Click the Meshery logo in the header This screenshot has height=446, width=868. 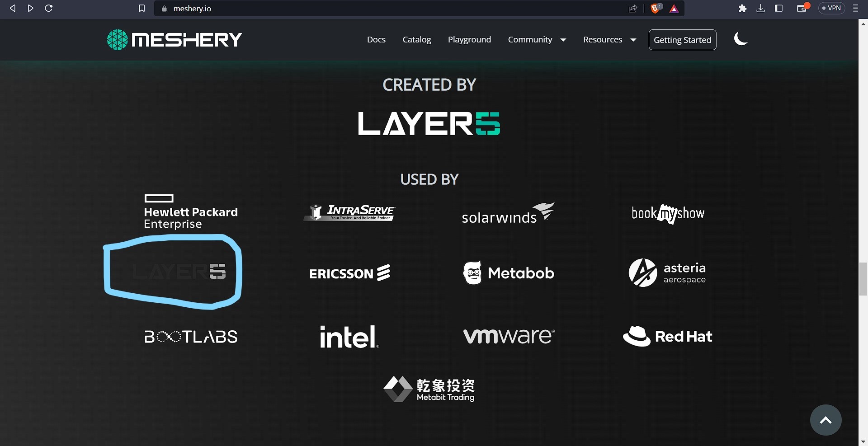tap(174, 39)
